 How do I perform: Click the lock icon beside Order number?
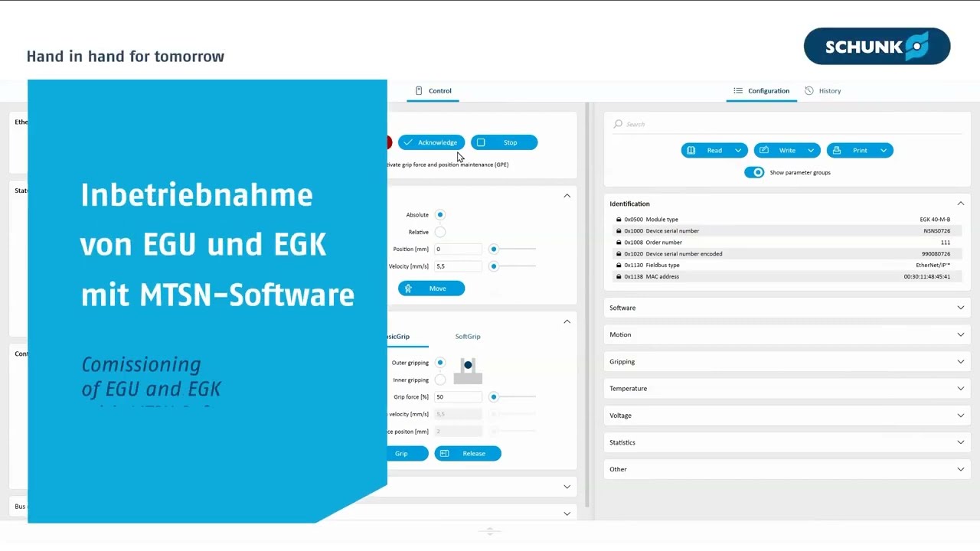pyautogui.click(x=619, y=243)
